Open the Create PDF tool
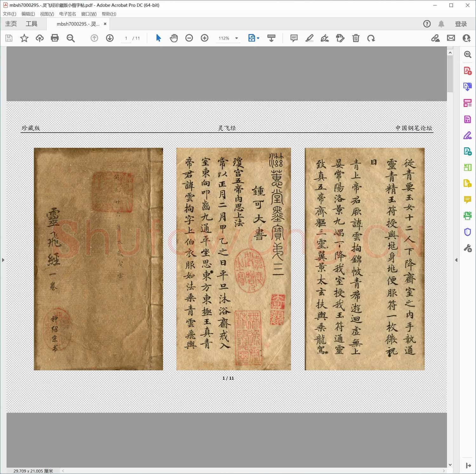This screenshot has width=476, height=474. click(x=467, y=71)
